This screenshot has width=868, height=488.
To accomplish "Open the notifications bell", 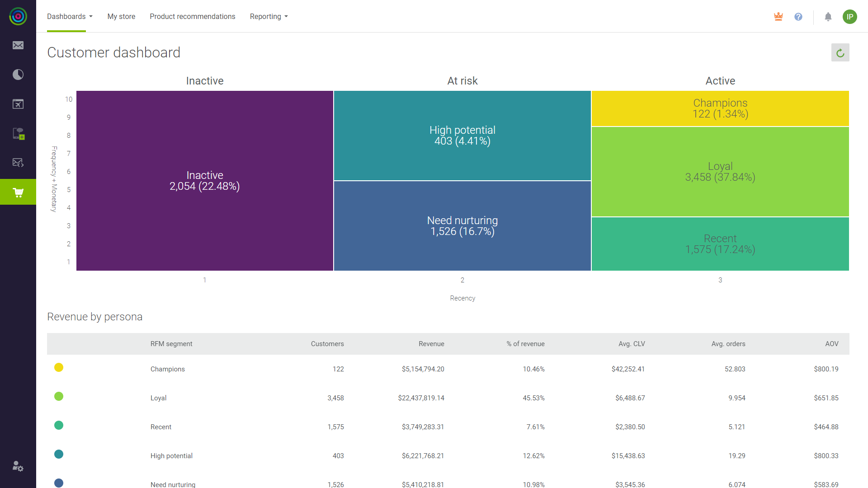I will coord(828,17).
